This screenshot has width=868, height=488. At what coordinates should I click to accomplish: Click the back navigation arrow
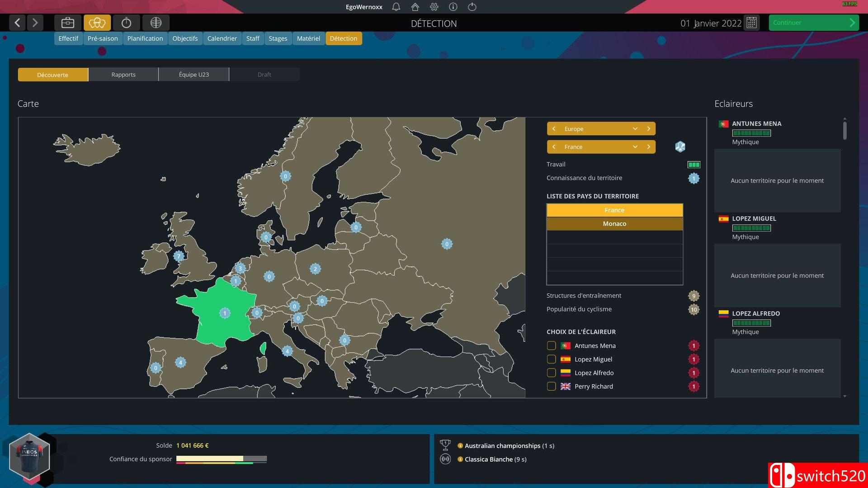coord(17,23)
